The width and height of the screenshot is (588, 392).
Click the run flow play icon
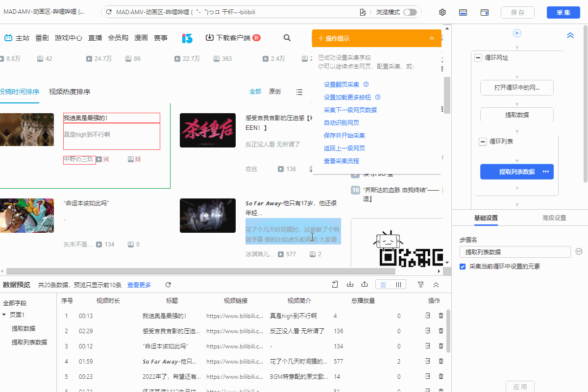[x=517, y=33]
